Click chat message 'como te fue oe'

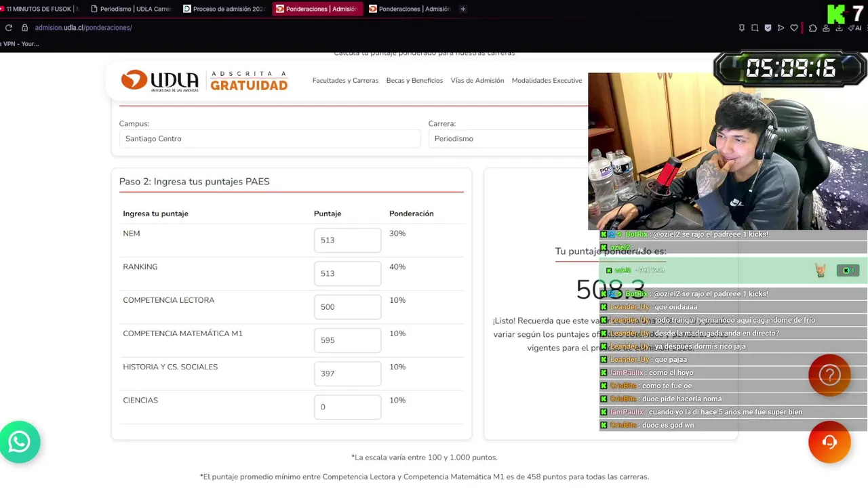click(667, 386)
